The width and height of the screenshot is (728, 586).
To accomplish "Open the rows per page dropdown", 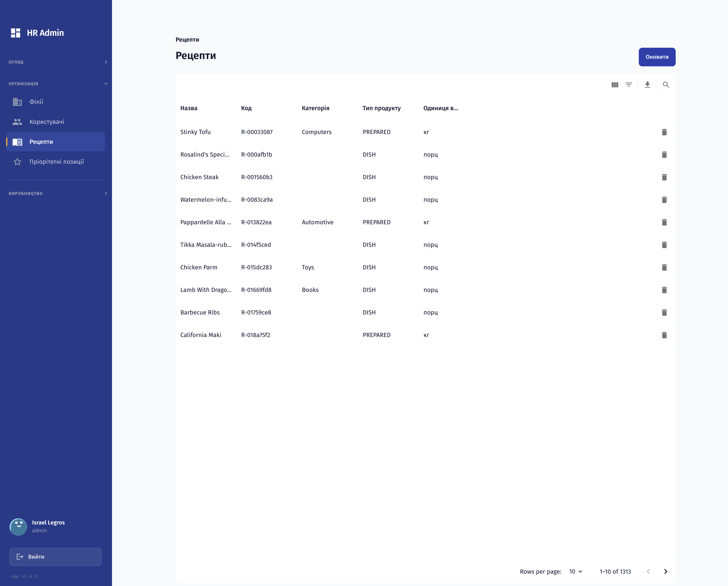I will coord(576,571).
